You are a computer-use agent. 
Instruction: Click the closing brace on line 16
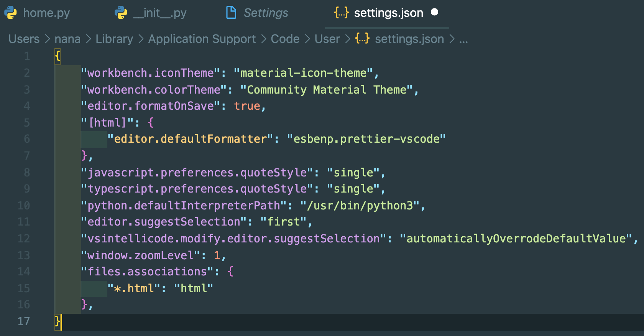tap(84, 305)
